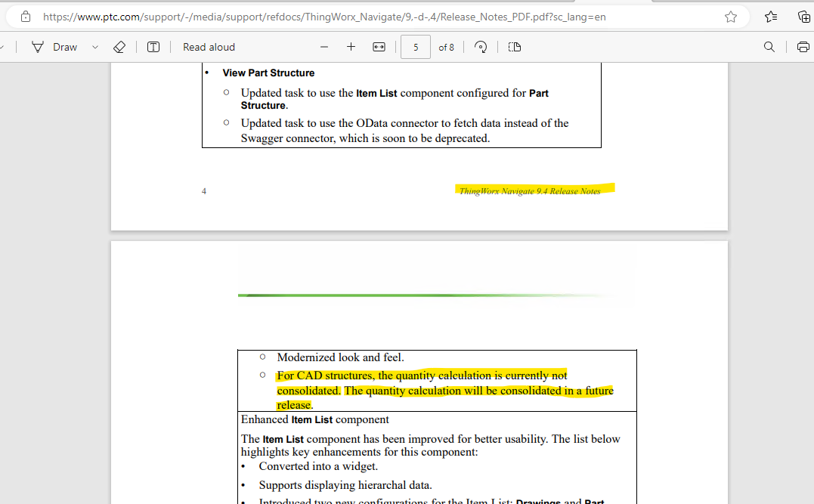Open the Add text annotation tool
Screen dimensions: 814x504
(153, 47)
